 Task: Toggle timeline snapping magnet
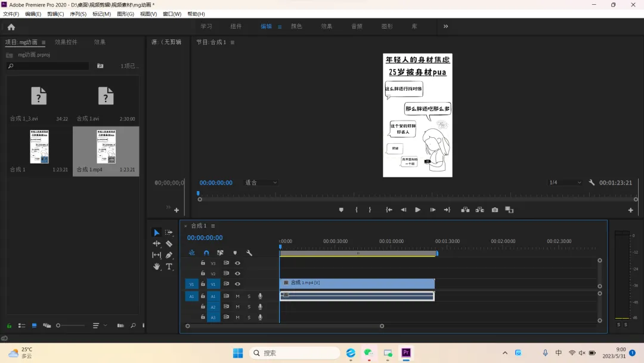206,253
